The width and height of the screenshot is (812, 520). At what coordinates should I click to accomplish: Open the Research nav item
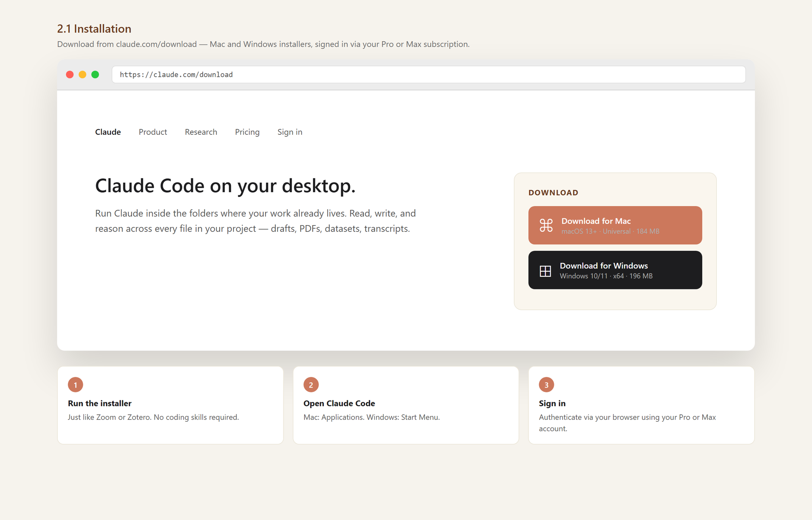point(201,132)
